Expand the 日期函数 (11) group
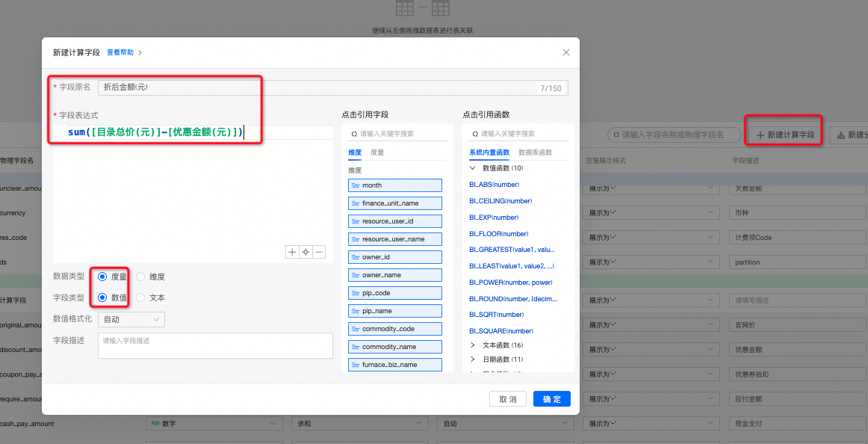The image size is (868, 444). [473, 360]
